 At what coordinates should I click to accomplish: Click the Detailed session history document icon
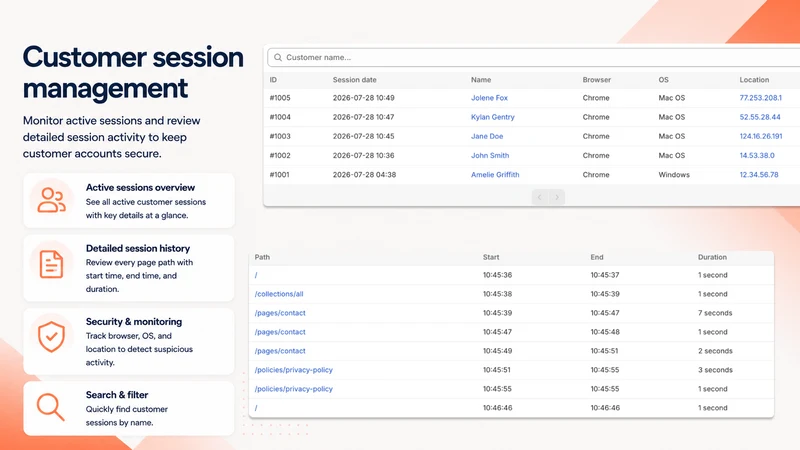[51, 264]
